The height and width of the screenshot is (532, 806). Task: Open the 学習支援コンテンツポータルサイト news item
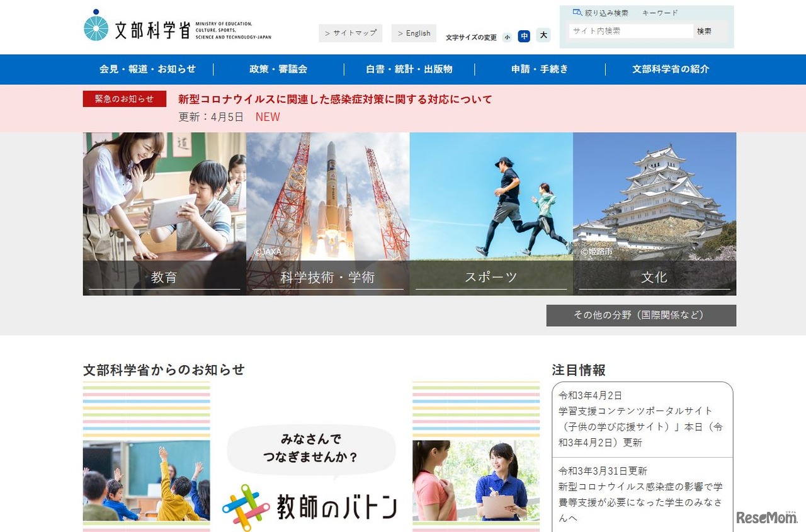[640, 427]
